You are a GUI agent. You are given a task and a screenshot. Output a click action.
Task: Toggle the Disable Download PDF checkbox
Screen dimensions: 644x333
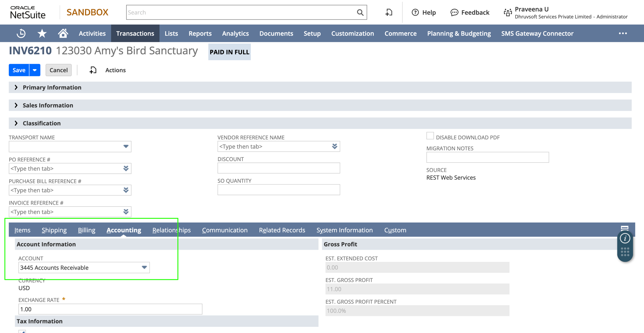[x=430, y=136]
